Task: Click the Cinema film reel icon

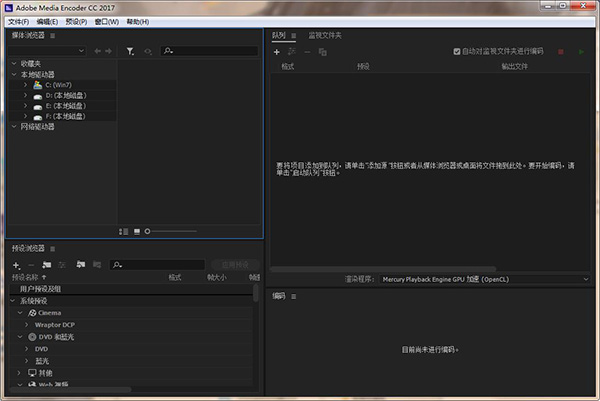Action: [32, 313]
